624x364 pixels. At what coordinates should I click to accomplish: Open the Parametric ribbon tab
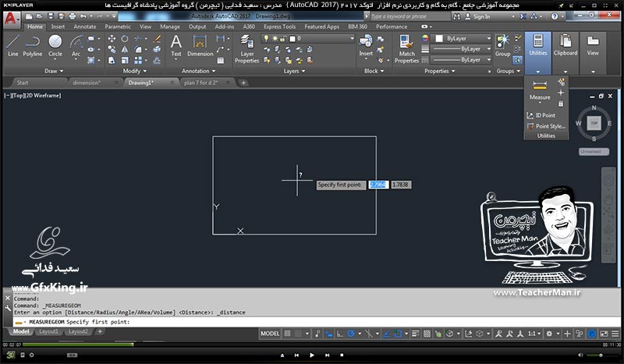[118, 27]
